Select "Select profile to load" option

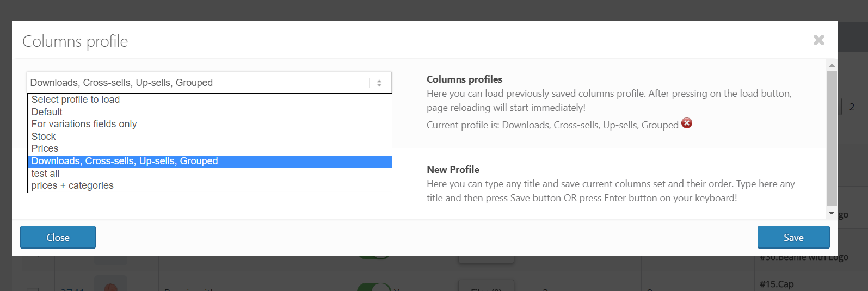[76, 100]
